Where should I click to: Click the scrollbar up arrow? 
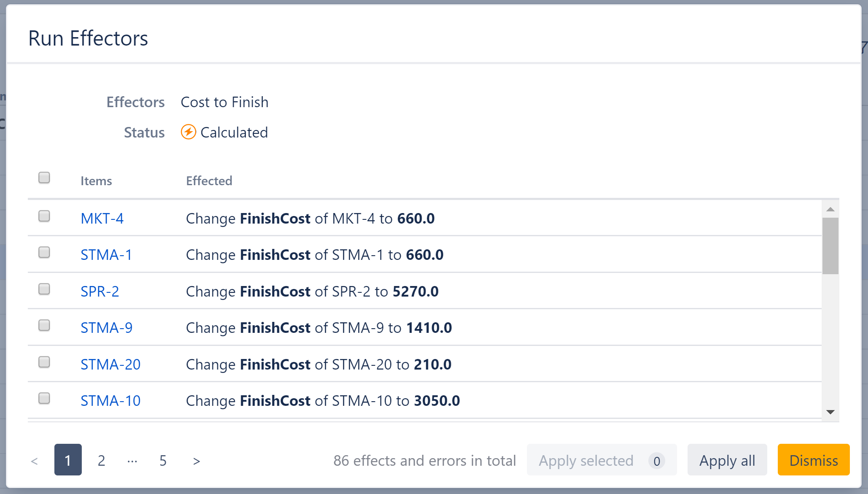pyautogui.click(x=830, y=209)
